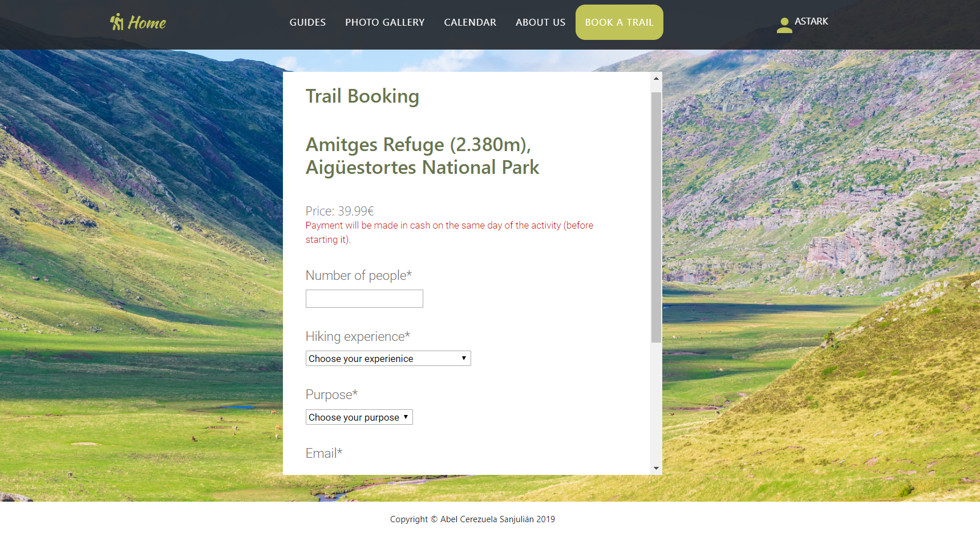
Task: Click the Hiking experience dropdown arrow
Action: (x=464, y=358)
